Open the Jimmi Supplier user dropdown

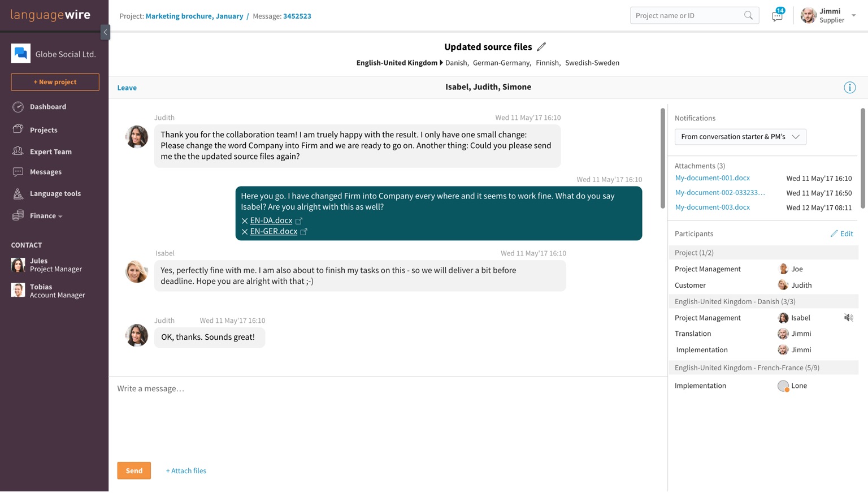click(853, 16)
